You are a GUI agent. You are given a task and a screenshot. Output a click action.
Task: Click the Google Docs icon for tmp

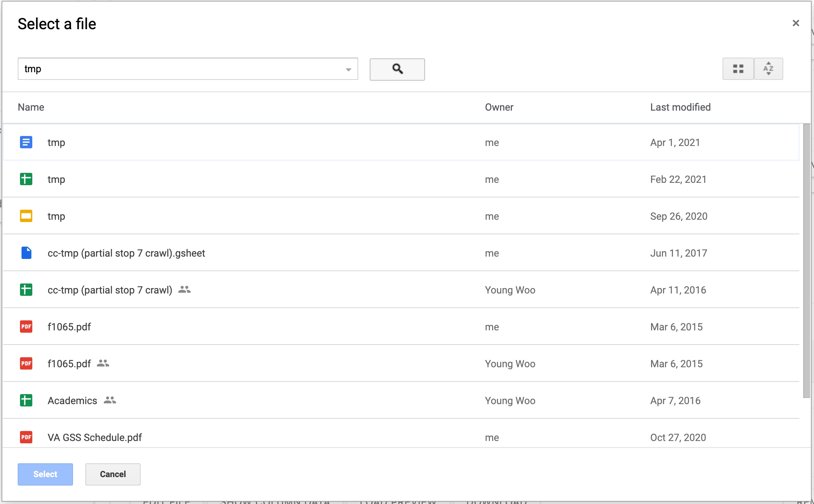26,143
